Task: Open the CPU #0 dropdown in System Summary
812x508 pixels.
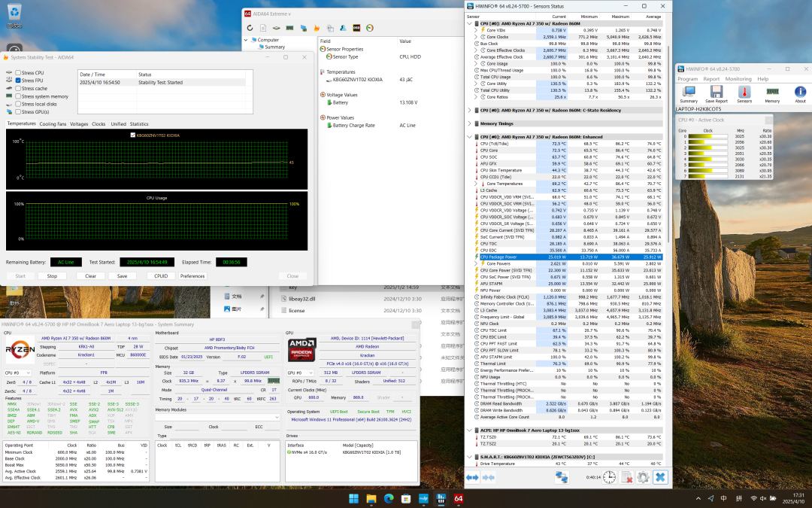Action: tap(17, 373)
